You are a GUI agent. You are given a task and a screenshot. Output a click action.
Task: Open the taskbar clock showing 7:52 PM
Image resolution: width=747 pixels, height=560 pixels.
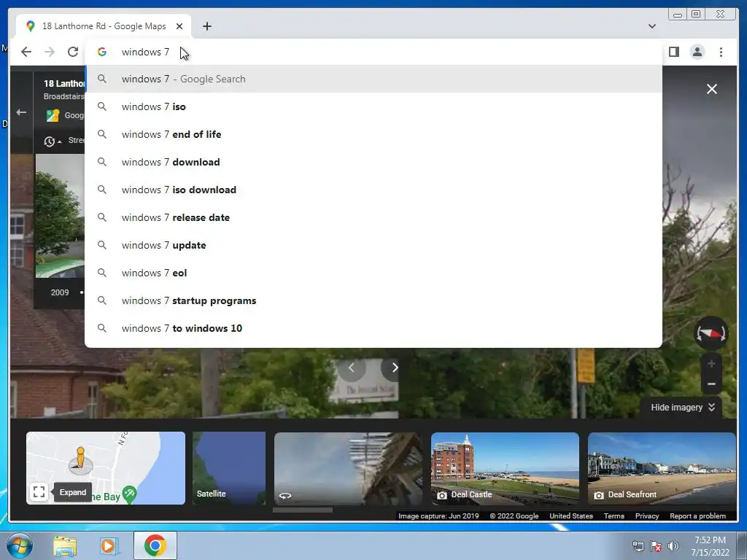710,546
